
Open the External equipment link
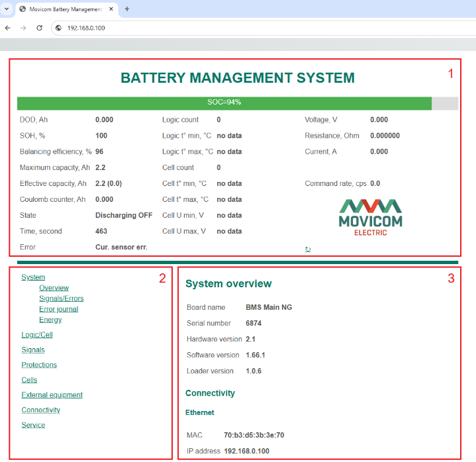click(x=52, y=395)
